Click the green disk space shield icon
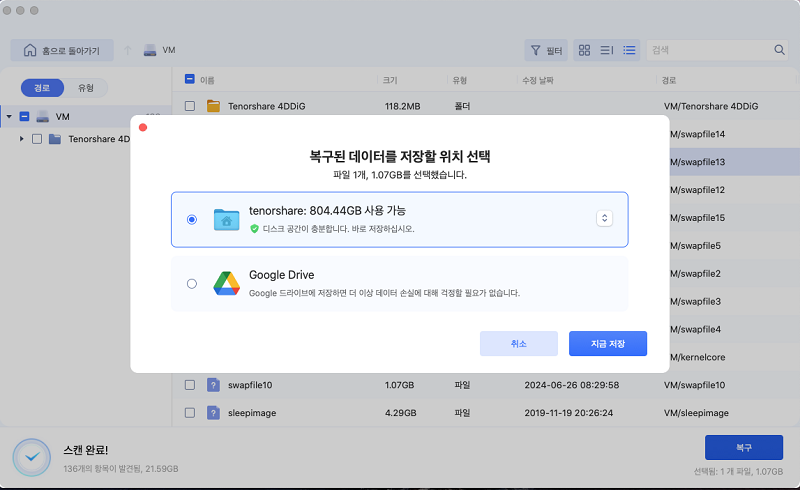 tap(255, 228)
